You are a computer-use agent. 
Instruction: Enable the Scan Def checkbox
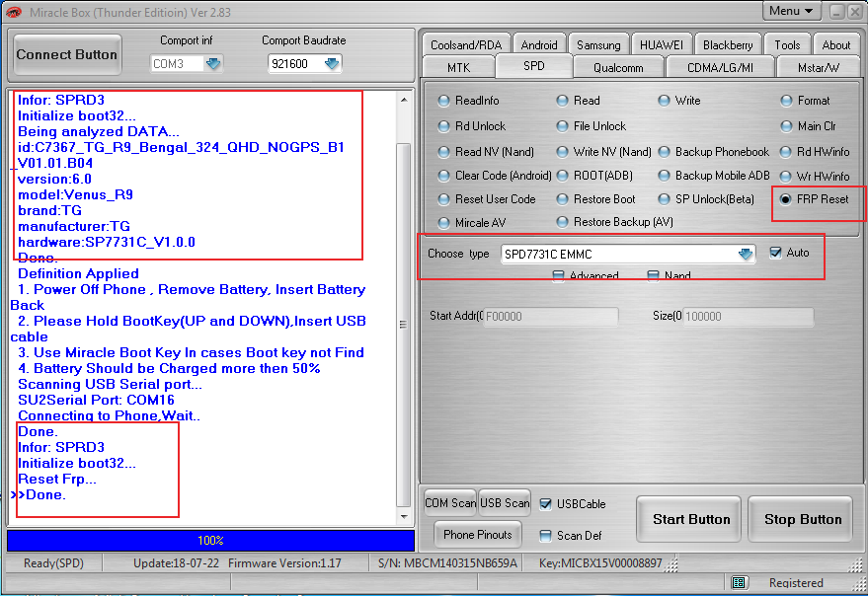pyautogui.click(x=545, y=535)
